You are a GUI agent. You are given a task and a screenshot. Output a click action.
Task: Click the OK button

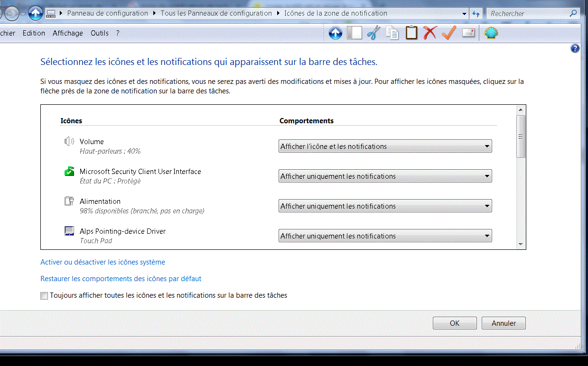455,323
